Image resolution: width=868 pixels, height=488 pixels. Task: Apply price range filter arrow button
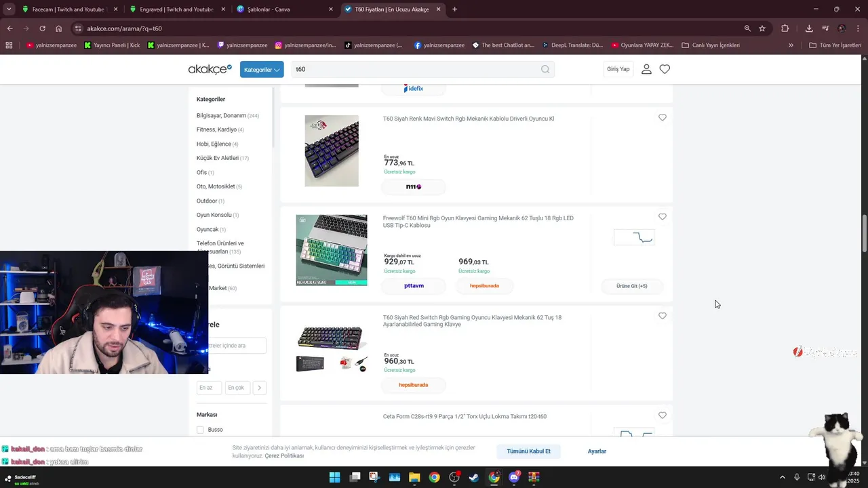[x=259, y=388]
